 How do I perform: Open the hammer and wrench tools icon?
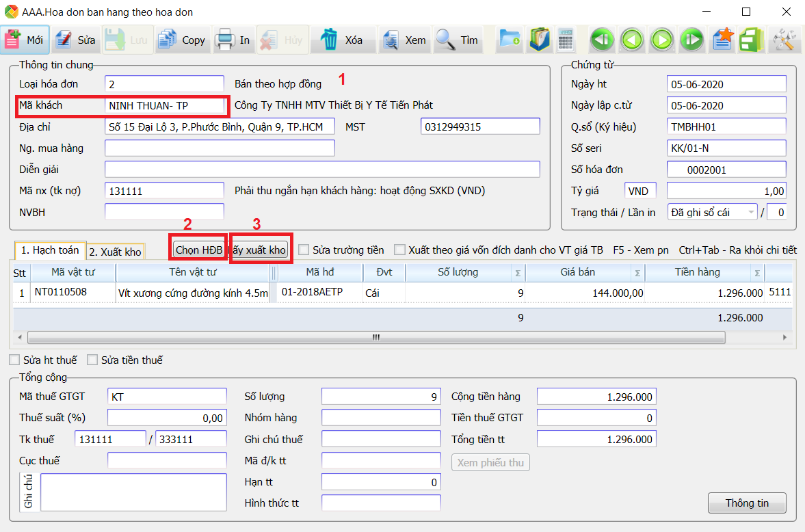click(782, 40)
